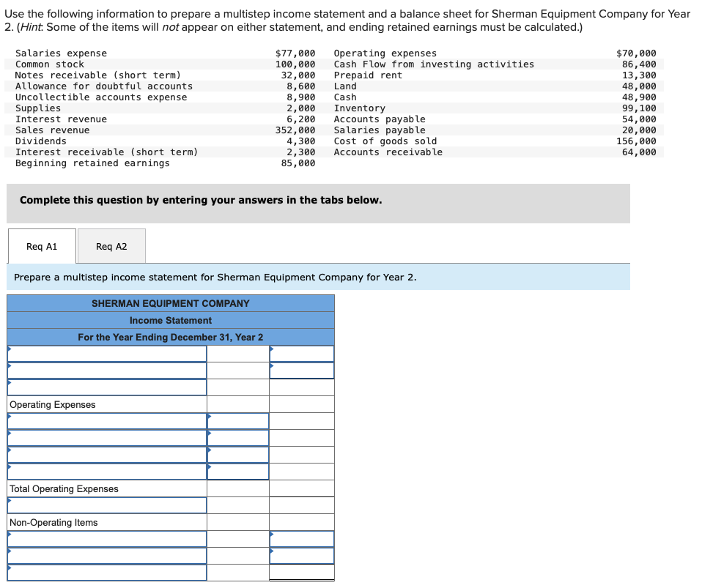702x588 pixels.
Task: Open the second expense dropdown under Operating Expenses
Action: click(107, 437)
